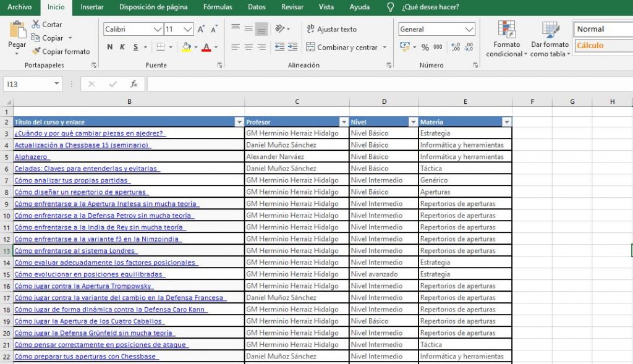Click the Pegar (paste) clipboard icon
The image size is (633, 364).
[17, 30]
